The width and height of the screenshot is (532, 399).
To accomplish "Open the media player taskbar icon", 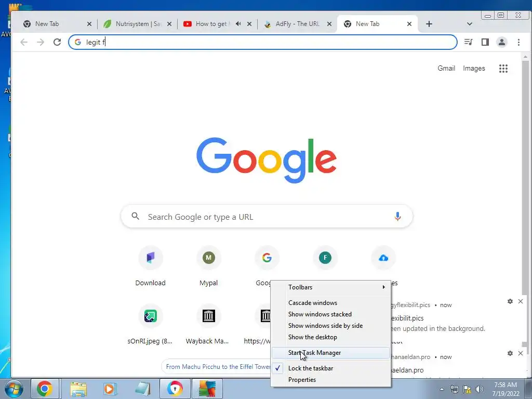I will pyautogui.click(x=109, y=389).
